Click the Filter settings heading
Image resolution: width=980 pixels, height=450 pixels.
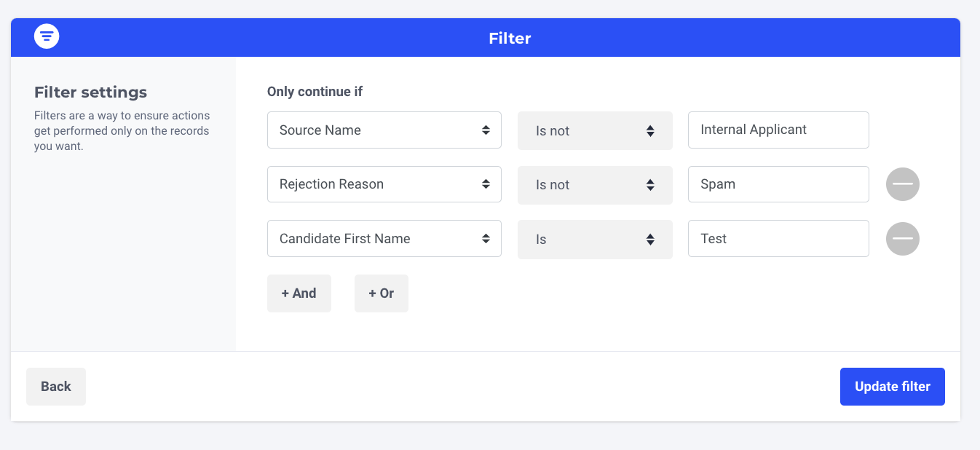click(x=90, y=92)
